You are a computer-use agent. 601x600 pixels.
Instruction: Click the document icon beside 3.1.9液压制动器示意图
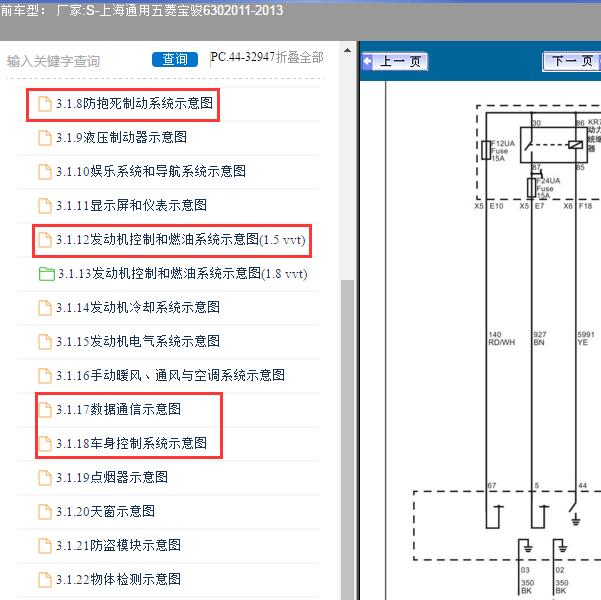pyautogui.click(x=45, y=138)
